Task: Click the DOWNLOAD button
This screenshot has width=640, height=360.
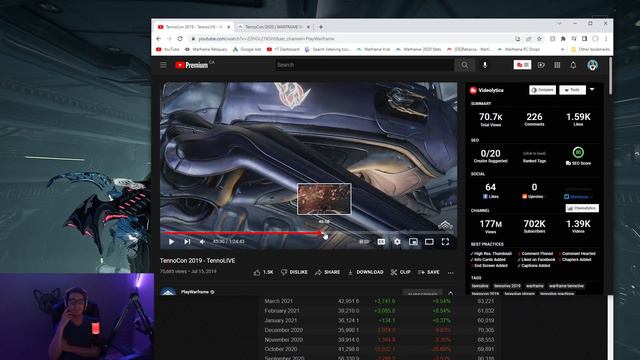Action: pyautogui.click(x=365, y=272)
